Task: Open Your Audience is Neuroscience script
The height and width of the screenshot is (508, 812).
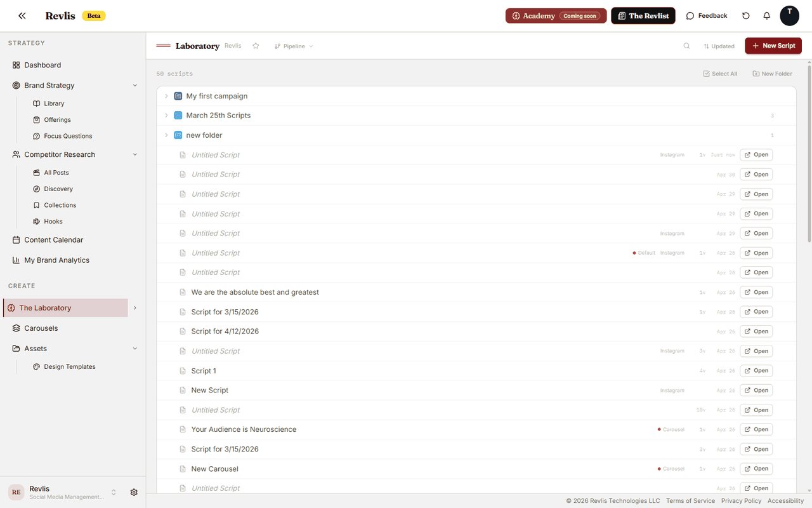Action: [756, 429]
